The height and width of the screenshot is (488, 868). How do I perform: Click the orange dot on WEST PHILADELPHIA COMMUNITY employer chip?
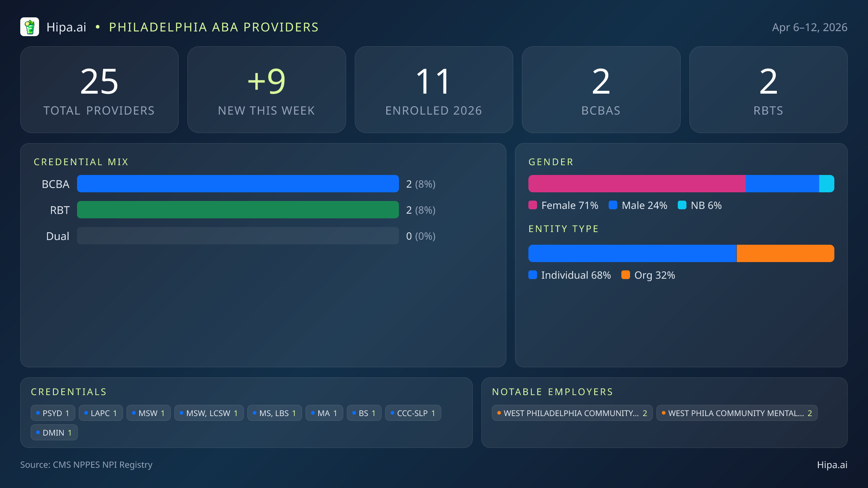[498, 412]
